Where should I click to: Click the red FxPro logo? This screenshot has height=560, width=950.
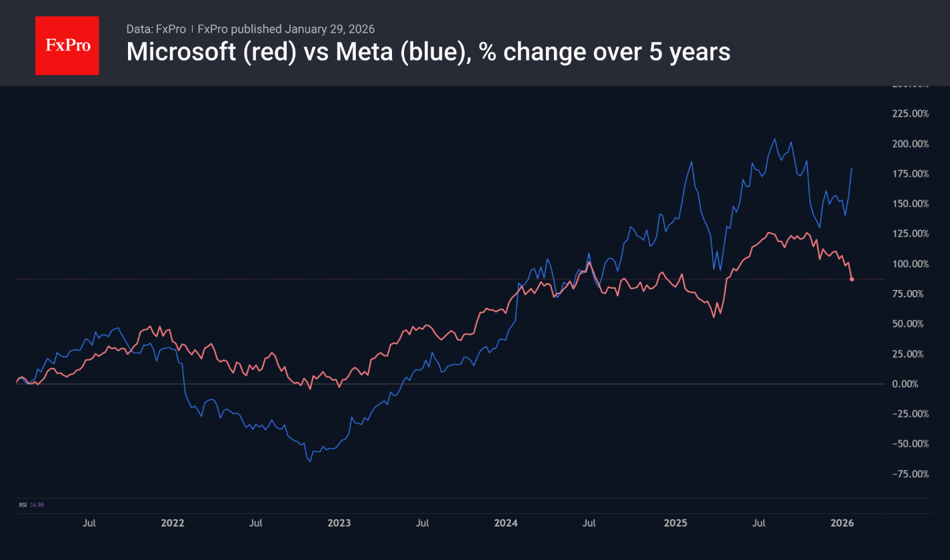pos(67,45)
